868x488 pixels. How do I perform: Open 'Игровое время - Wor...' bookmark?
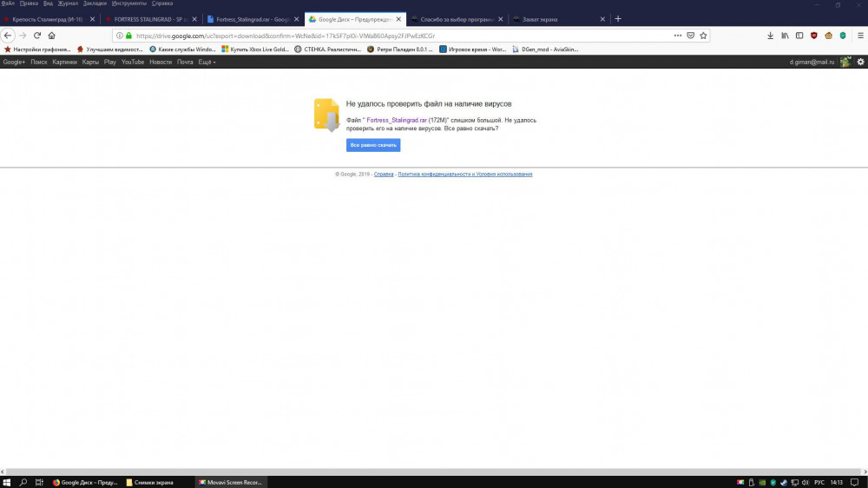473,49
